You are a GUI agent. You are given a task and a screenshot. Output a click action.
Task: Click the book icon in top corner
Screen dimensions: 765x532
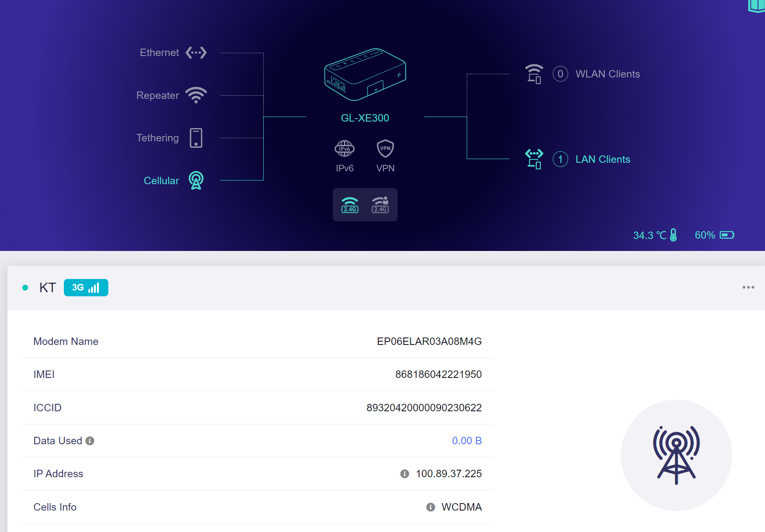[x=757, y=6]
